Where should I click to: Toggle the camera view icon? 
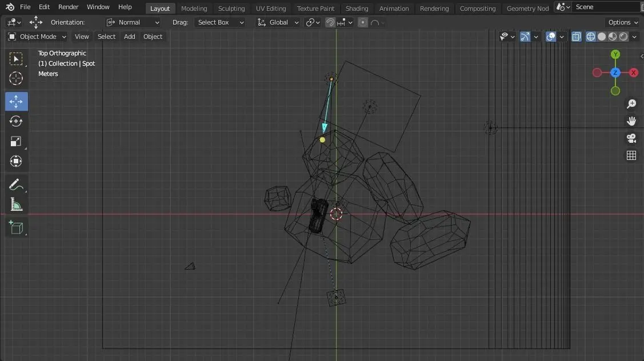point(631,138)
